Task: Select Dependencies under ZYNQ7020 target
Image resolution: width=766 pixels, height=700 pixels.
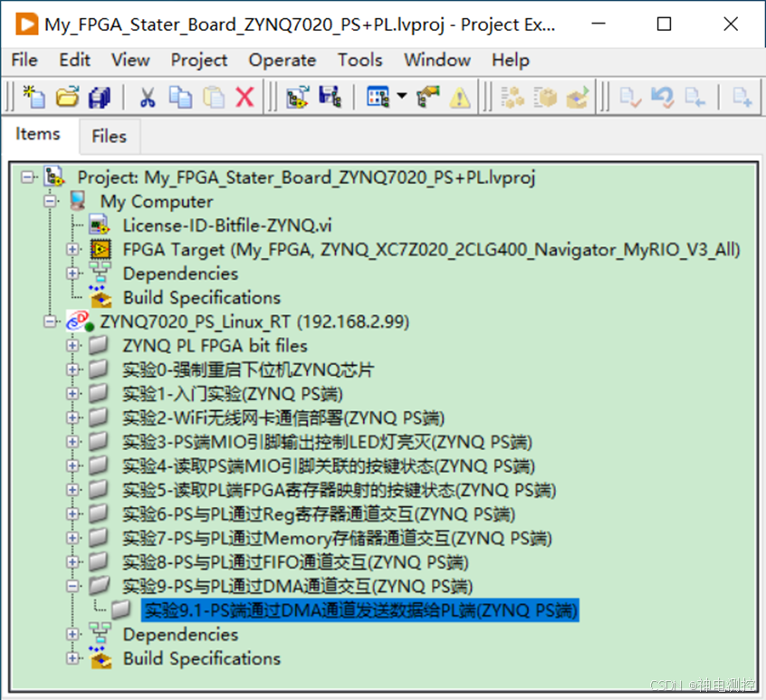Action: click(180, 635)
